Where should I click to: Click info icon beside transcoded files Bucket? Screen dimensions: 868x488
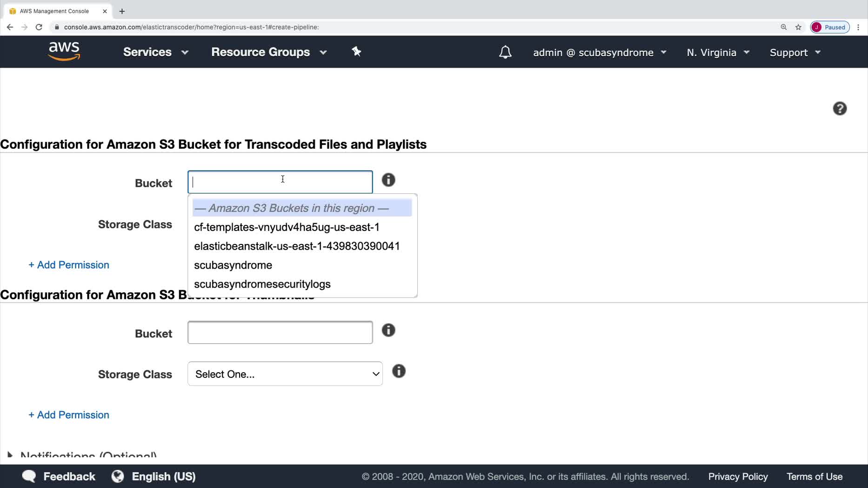388,180
